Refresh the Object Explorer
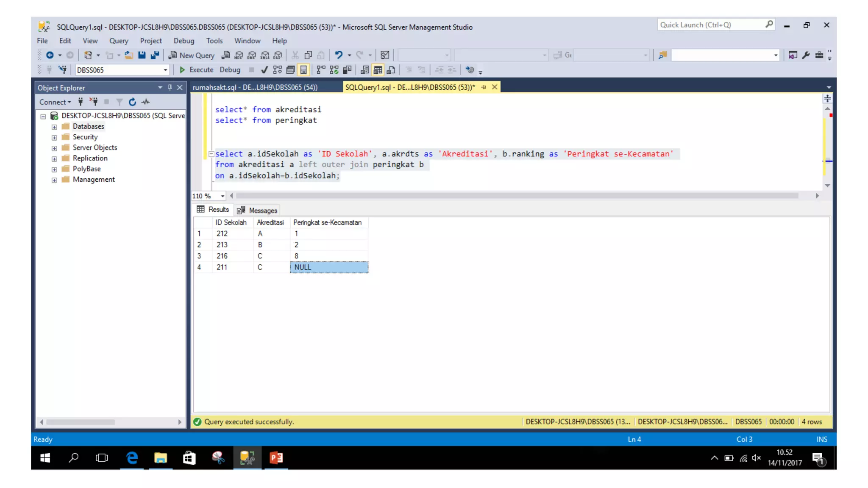 pyautogui.click(x=132, y=102)
